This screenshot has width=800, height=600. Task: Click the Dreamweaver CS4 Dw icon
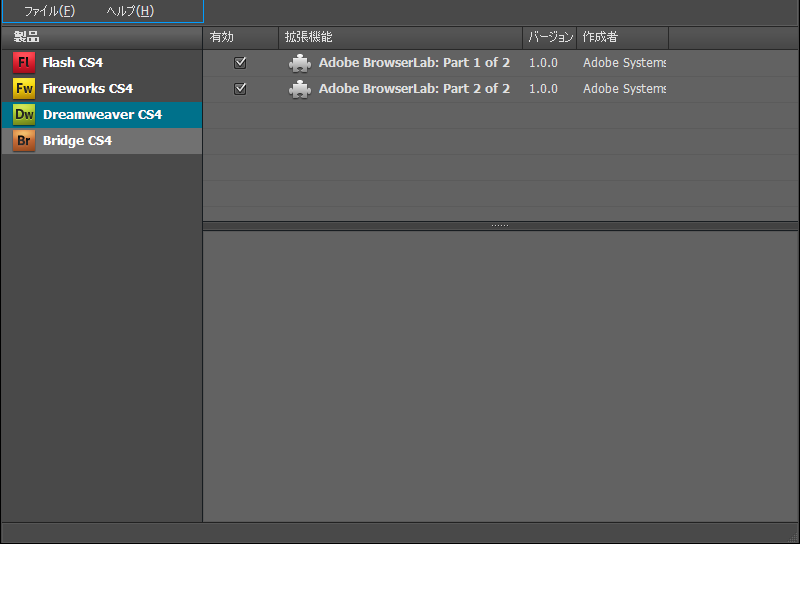[23, 115]
